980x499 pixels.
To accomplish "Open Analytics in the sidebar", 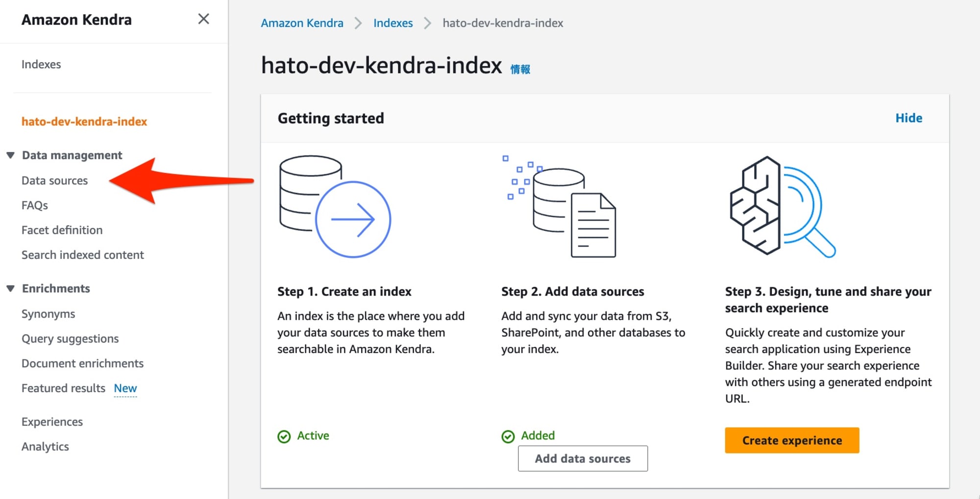I will [45, 447].
